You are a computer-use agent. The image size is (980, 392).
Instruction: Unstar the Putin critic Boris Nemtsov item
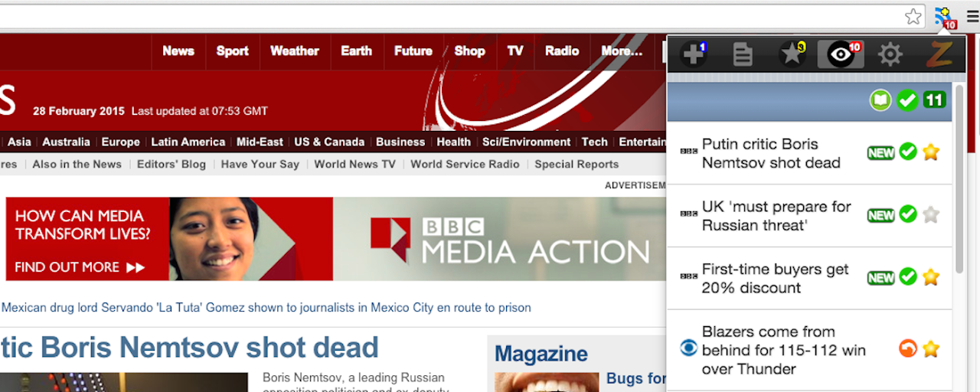931,152
